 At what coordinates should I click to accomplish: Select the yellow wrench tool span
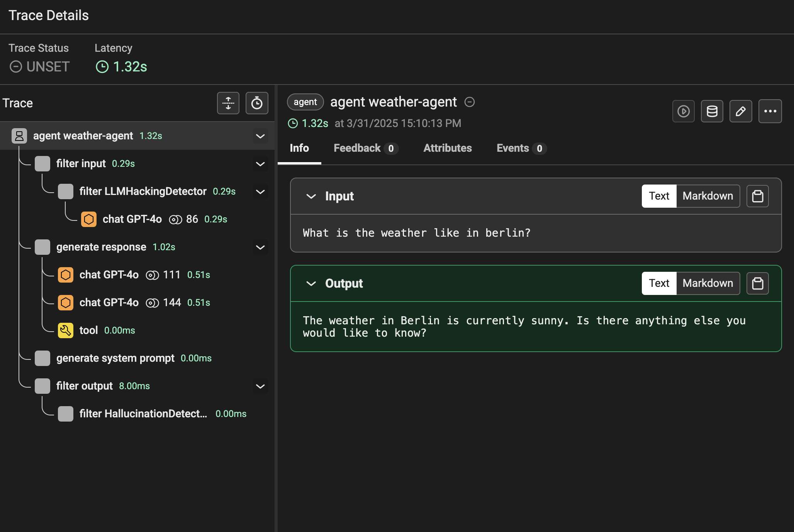[x=88, y=330]
